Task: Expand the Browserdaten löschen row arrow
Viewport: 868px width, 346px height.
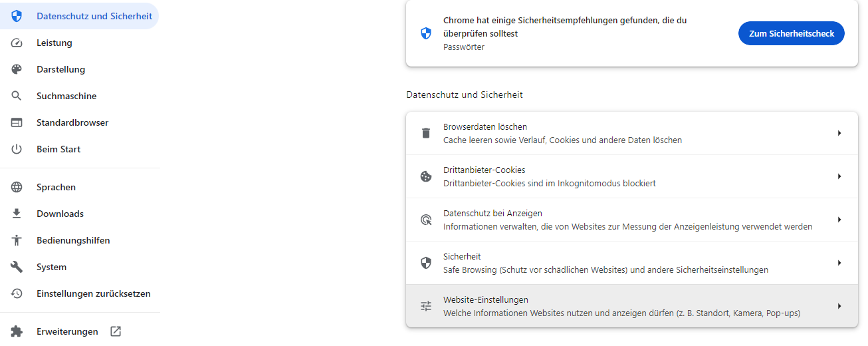Action: click(839, 133)
